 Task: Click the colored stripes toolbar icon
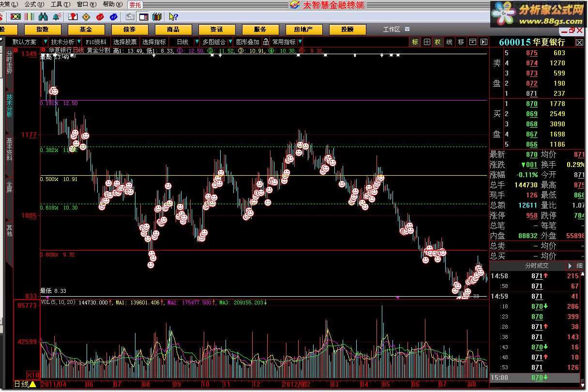tap(29, 17)
